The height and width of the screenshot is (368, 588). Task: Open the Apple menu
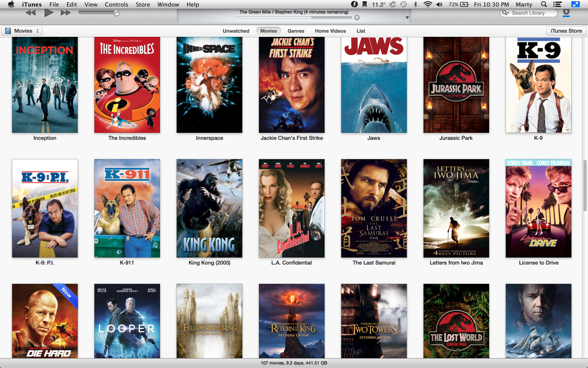11,4
